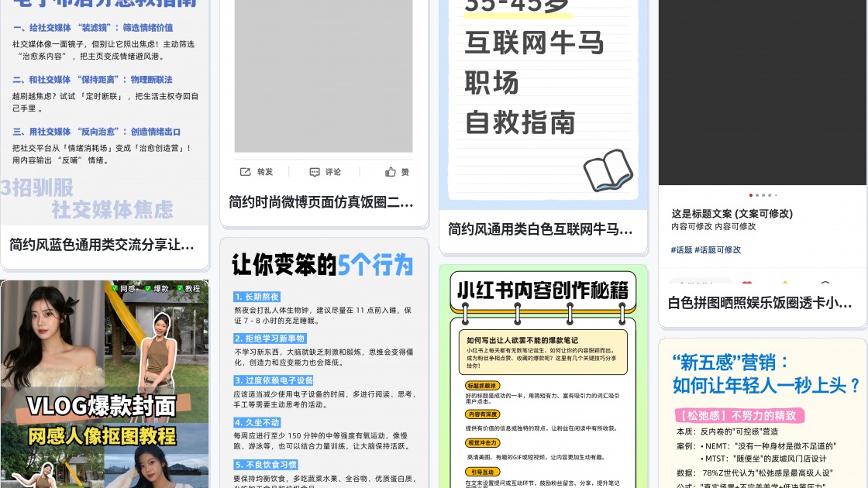
Task: Click text 内容可修改 内容可修改
Action: (714, 227)
